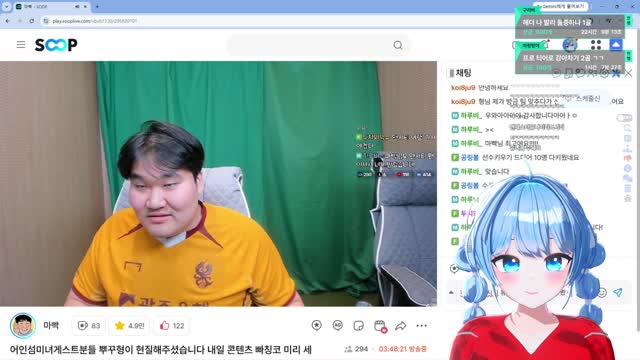The image size is (640, 360).
Task: Click the clip count button showing 83
Action: pos(89,326)
